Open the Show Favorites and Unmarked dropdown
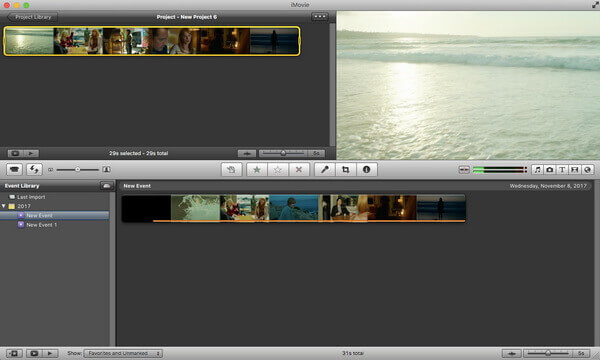The width and height of the screenshot is (600, 360). (x=123, y=353)
